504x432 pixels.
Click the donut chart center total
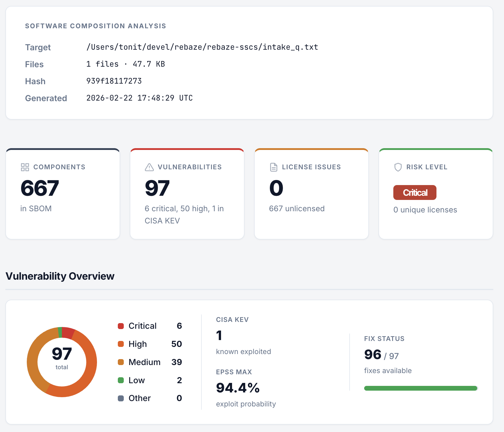(62, 358)
